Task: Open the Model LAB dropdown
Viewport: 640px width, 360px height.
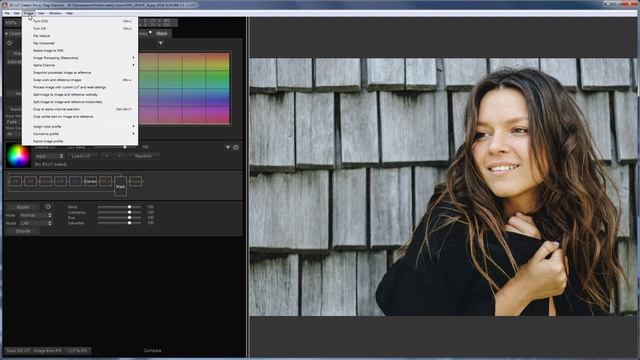Action: (x=36, y=223)
